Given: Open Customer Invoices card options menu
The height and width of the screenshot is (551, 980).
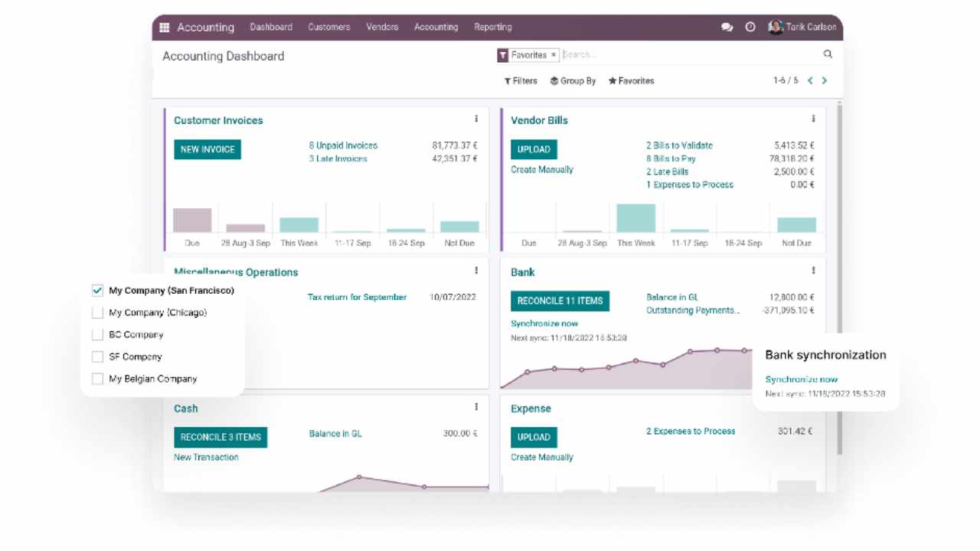Looking at the screenshot, I should pos(476,119).
